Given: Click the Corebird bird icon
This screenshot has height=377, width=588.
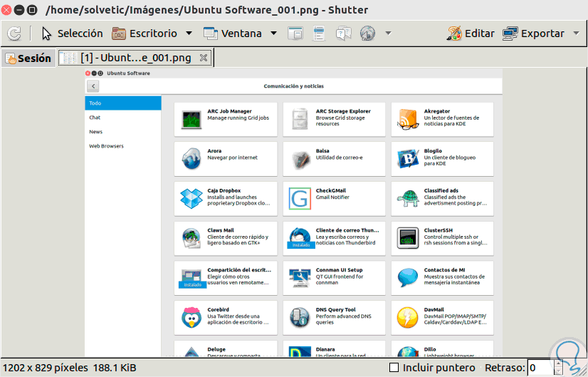Looking at the screenshot, I should point(191,318).
